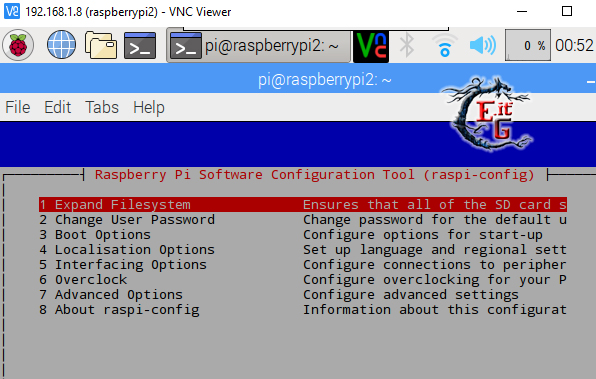Launch a new terminal from the panel

(x=140, y=46)
